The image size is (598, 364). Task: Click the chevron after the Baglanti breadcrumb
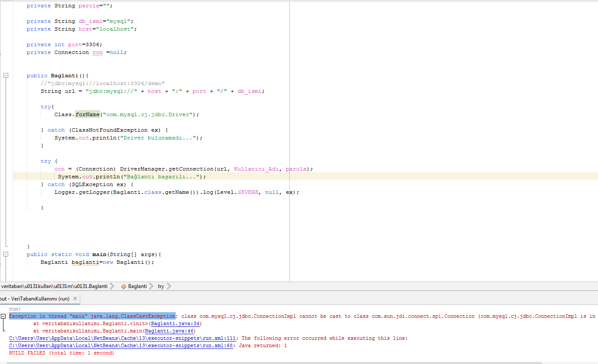point(152,286)
